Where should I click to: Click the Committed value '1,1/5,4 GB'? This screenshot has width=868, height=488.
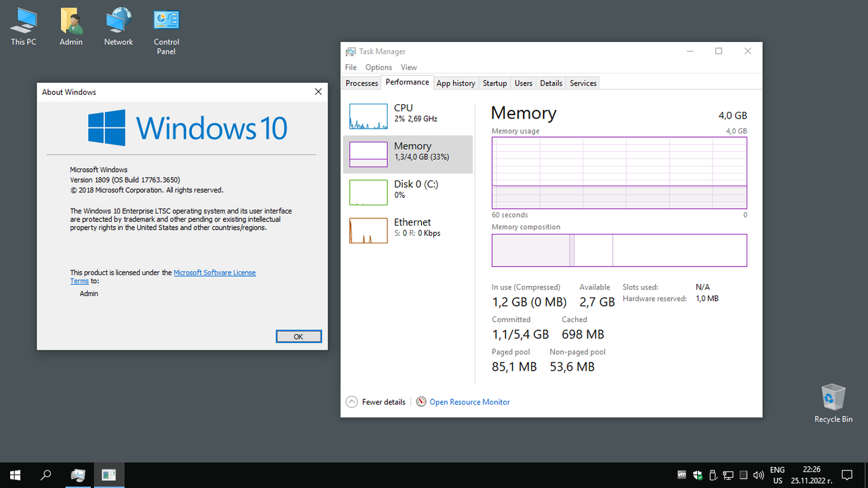[520, 334]
